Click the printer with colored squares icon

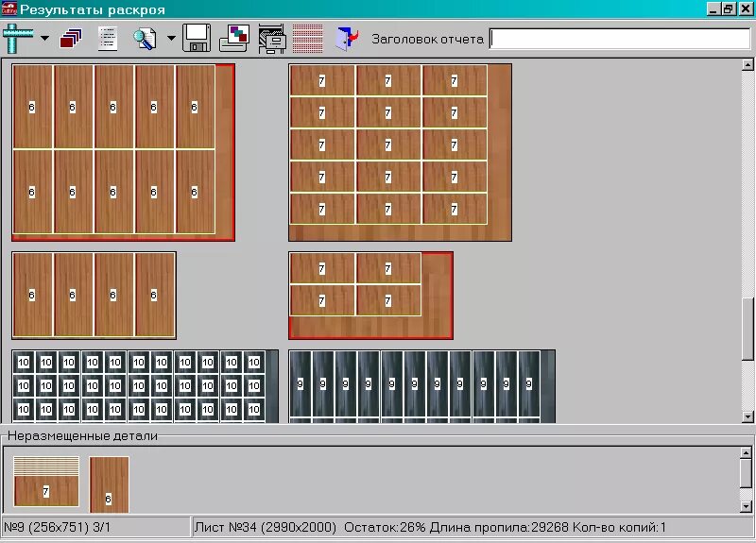(x=234, y=38)
